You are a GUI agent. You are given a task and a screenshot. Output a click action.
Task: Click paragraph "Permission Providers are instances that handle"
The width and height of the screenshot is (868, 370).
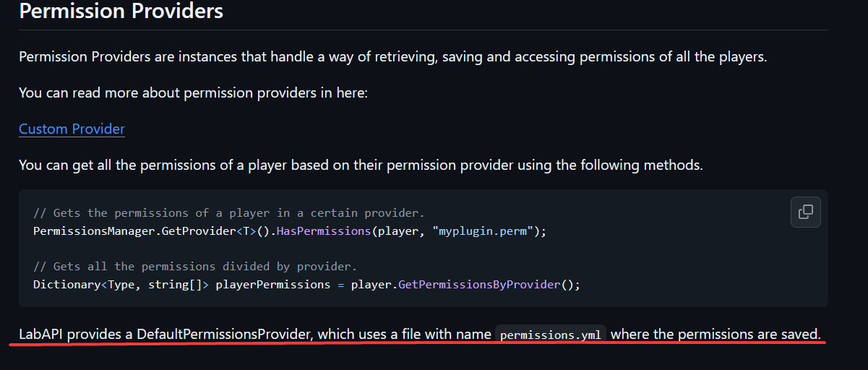[392, 56]
